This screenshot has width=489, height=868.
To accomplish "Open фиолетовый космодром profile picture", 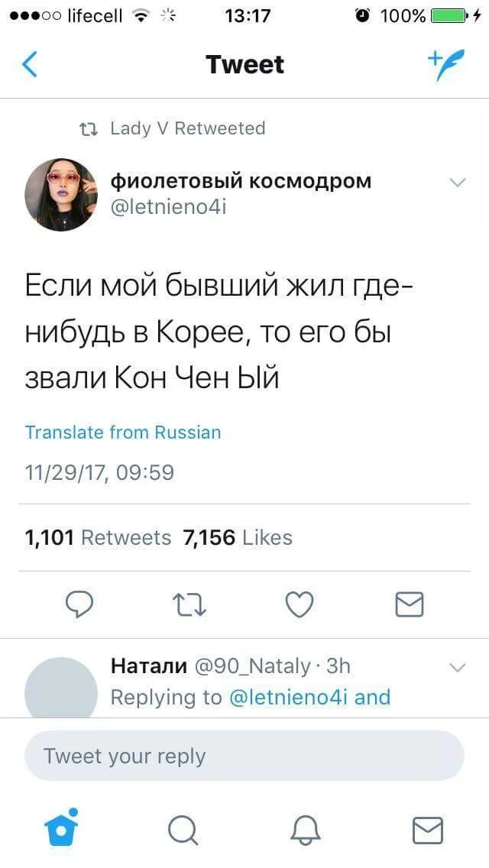I will tap(61, 195).
